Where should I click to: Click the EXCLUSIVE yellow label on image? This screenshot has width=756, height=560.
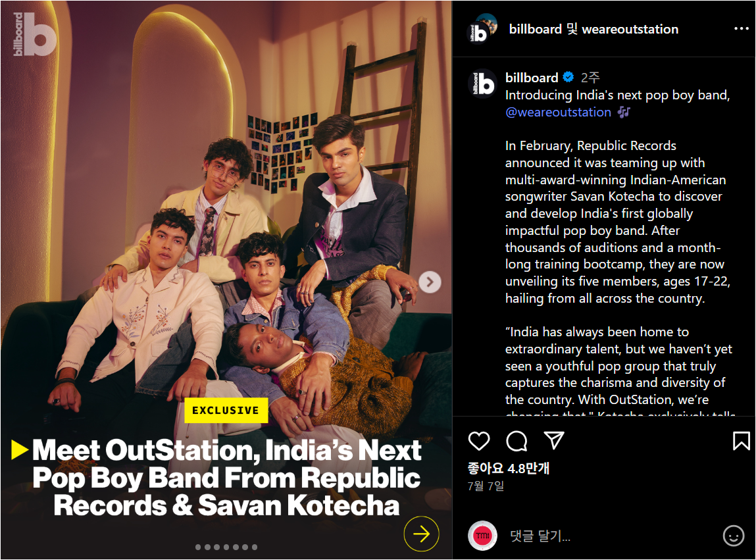tap(226, 411)
